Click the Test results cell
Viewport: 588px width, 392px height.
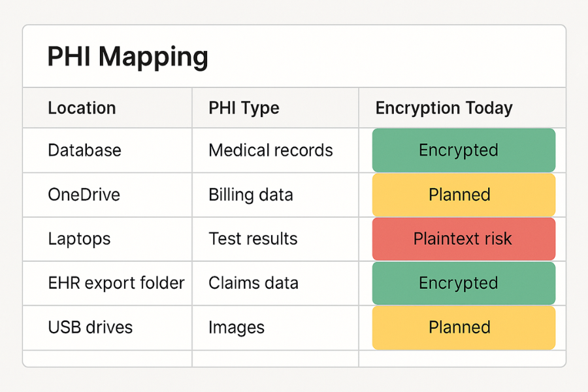(253, 239)
